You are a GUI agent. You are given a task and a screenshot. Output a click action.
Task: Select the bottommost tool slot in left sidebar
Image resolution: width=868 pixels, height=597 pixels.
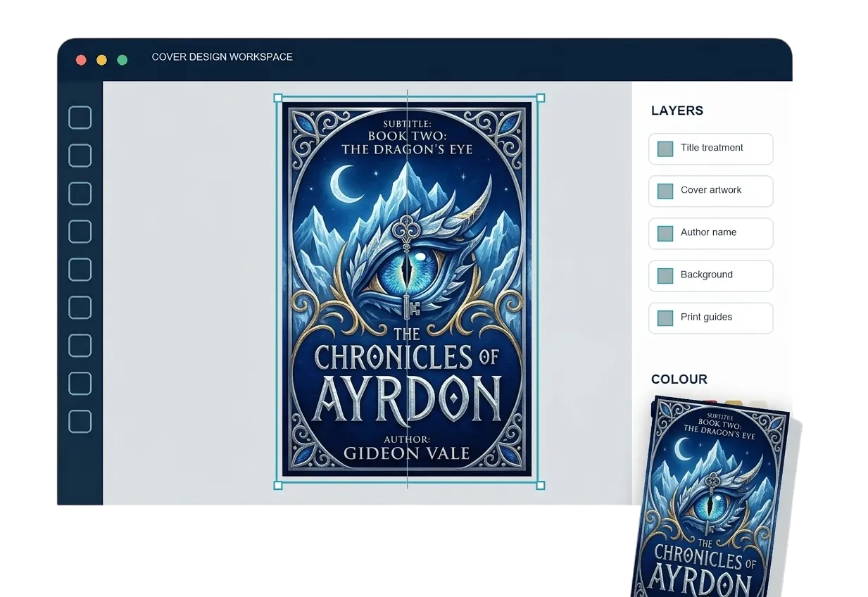pyautogui.click(x=80, y=422)
